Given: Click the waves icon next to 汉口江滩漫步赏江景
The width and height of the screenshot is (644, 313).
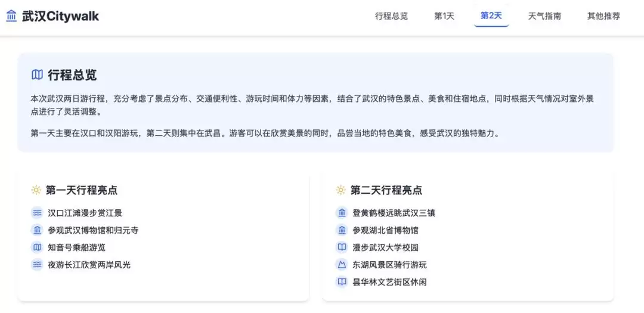Looking at the screenshot, I should click(38, 213).
